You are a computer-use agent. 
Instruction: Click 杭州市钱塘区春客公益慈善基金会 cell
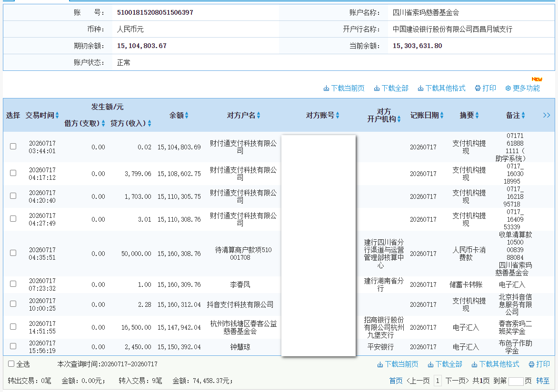(x=243, y=327)
